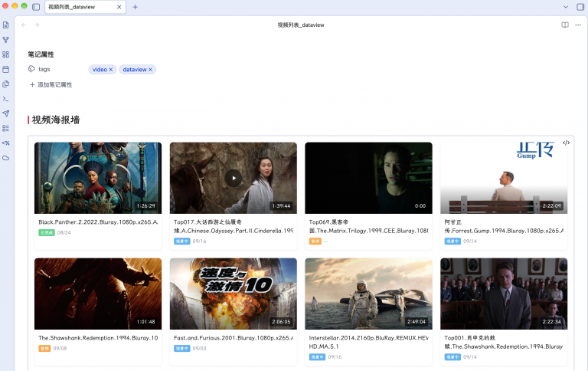
Task: Click the green 已完成 badge on Black Panther
Action: pyautogui.click(x=47, y=233)
